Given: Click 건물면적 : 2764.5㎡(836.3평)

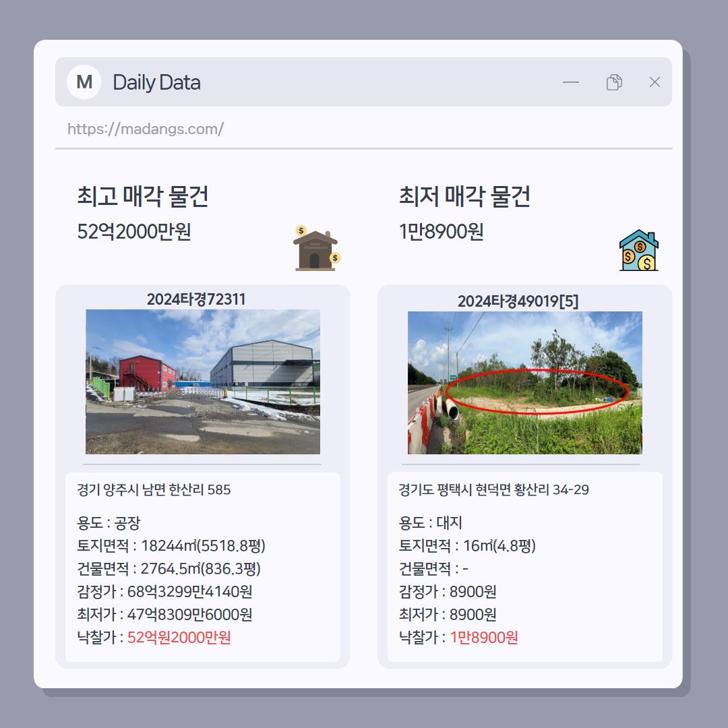Looking at the screenshot, I should [x=169, y=568].
